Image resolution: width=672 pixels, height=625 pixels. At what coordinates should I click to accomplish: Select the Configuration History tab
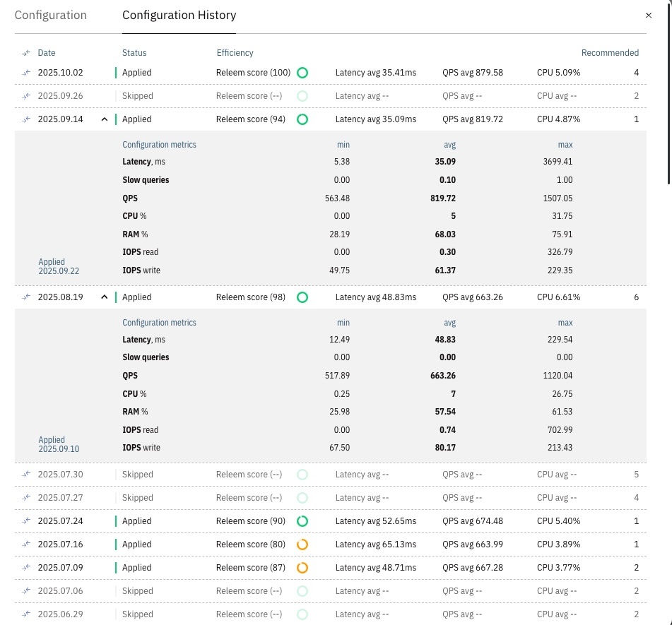tap(179, 16)
